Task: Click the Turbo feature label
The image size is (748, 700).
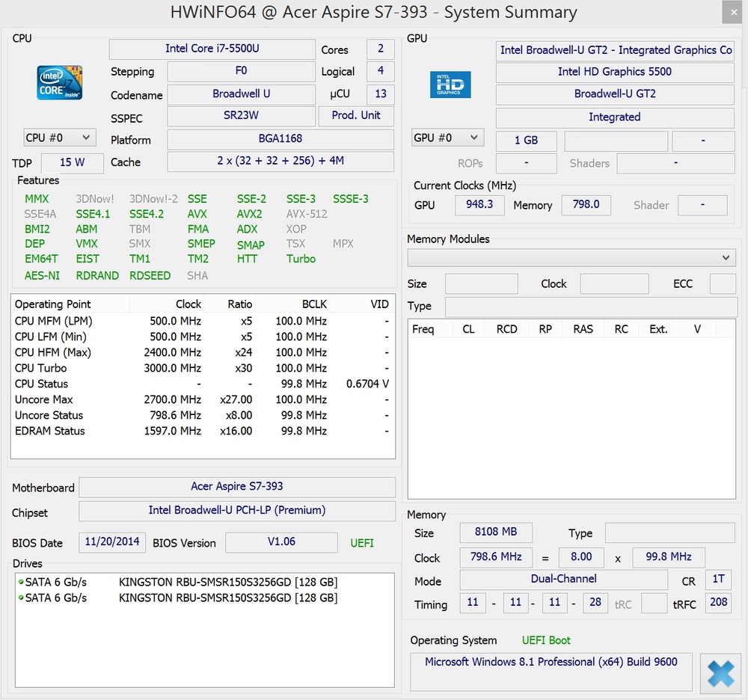Action: (x=301, y=259)
